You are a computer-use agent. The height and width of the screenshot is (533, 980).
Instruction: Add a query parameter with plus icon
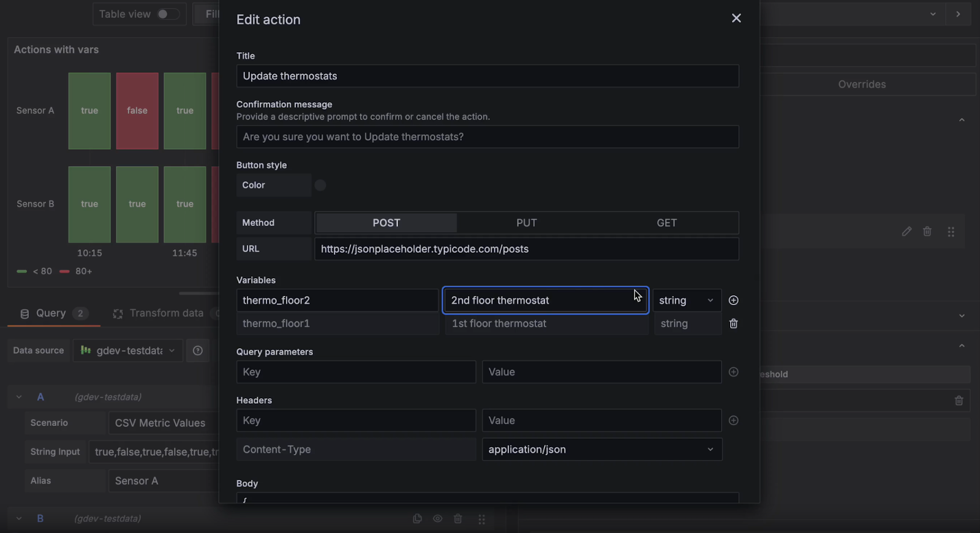733,372
